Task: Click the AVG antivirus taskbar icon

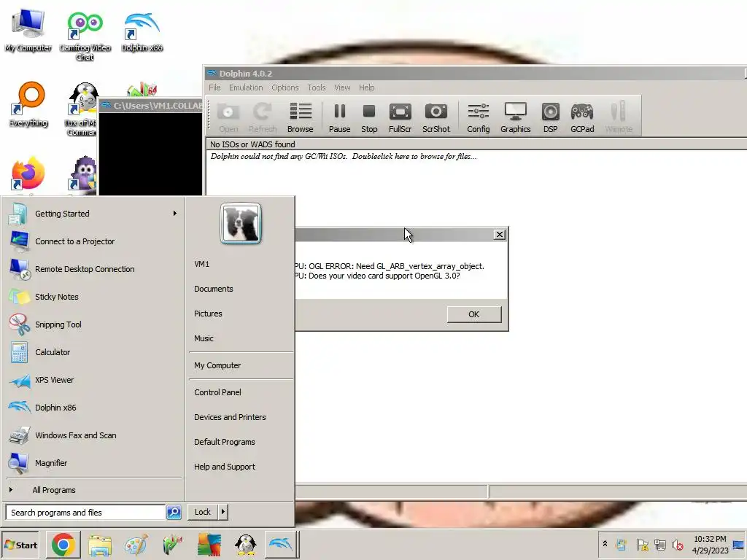Action: coord(209,544)
